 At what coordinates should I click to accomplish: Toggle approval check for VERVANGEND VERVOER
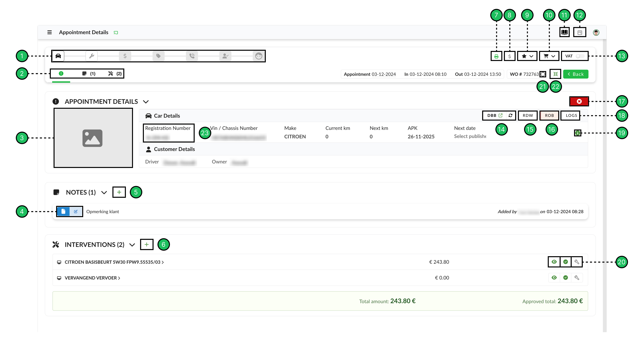566,278
